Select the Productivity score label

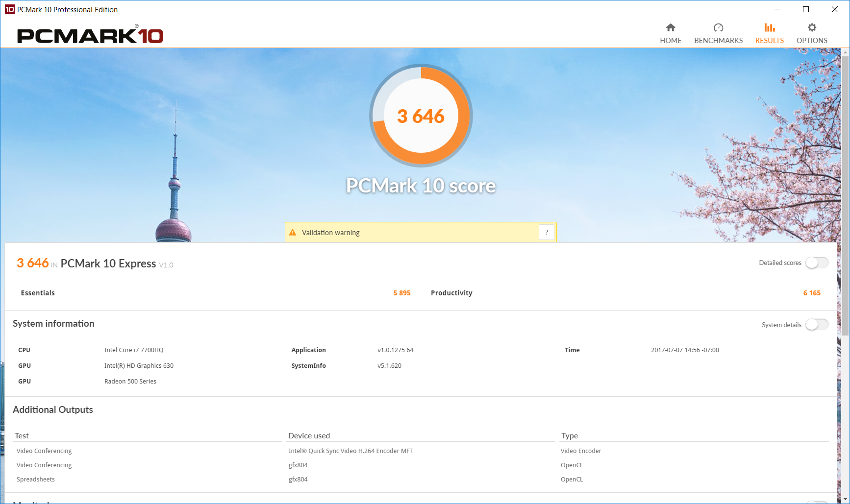(451, 293)
